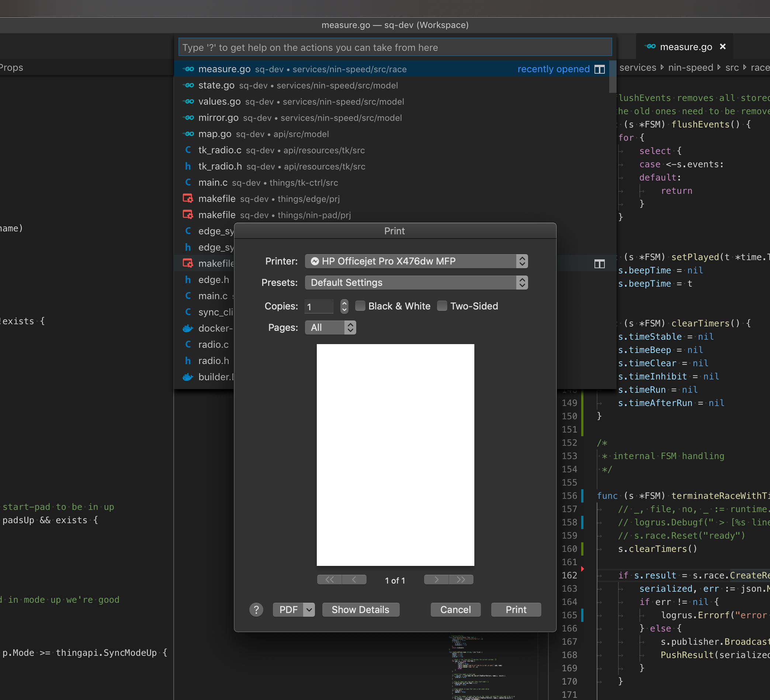The width and height of the screenshot is (770, 700).
Task: Enable Black & White printing
Action: (x=360, y=306)
